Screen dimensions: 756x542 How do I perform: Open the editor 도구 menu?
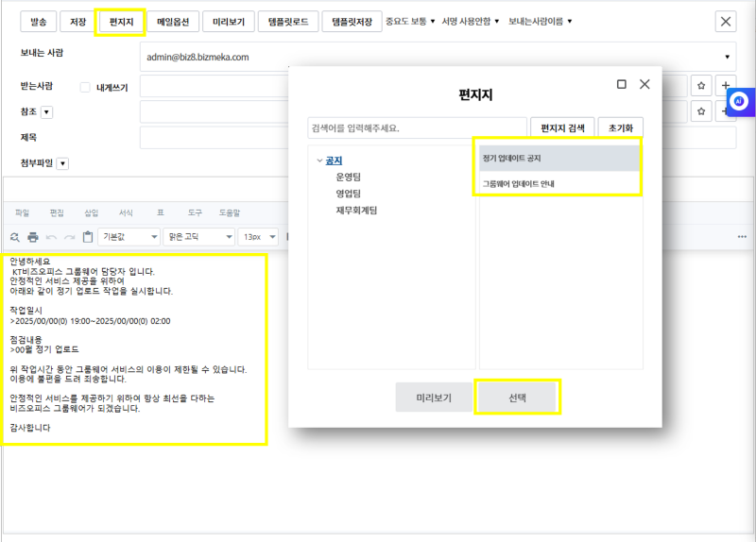195,212
